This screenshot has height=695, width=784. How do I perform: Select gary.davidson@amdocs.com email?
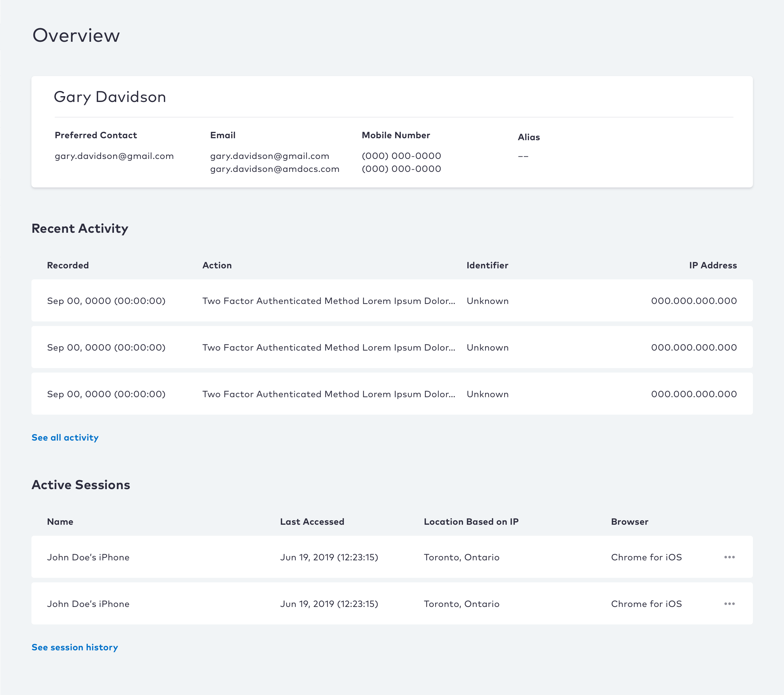tap(275, 169)
